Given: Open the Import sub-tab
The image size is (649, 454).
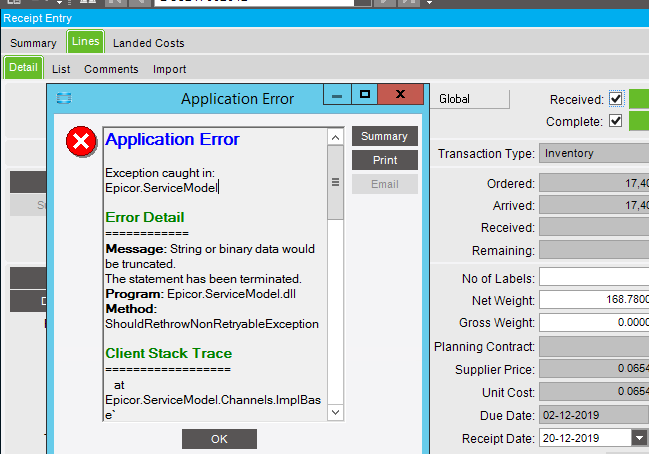Looking at the screenshot, I should pos(169,69).
